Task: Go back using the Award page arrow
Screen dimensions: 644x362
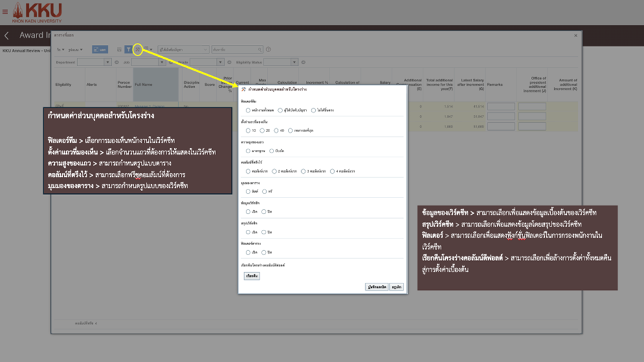Action: coord(7,36)
